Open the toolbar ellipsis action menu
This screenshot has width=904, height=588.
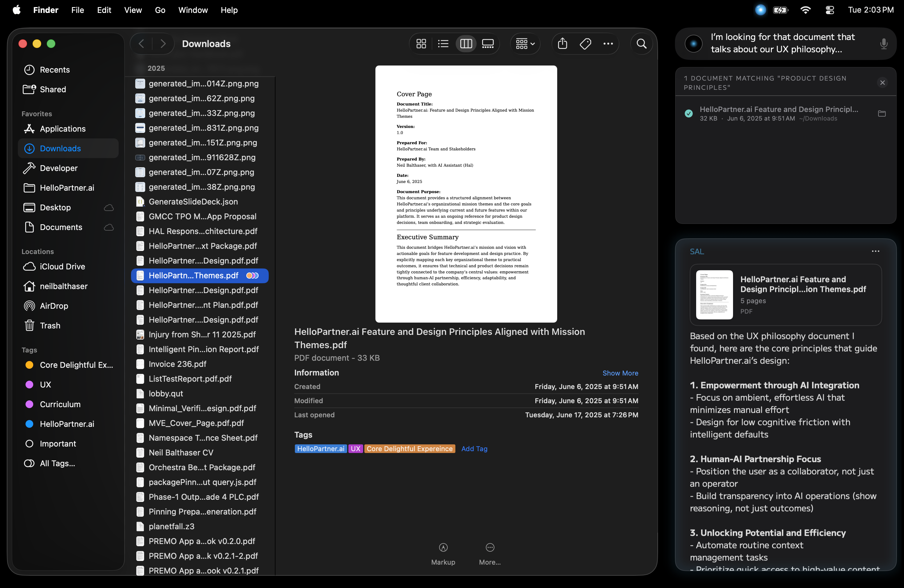point(608,44)
